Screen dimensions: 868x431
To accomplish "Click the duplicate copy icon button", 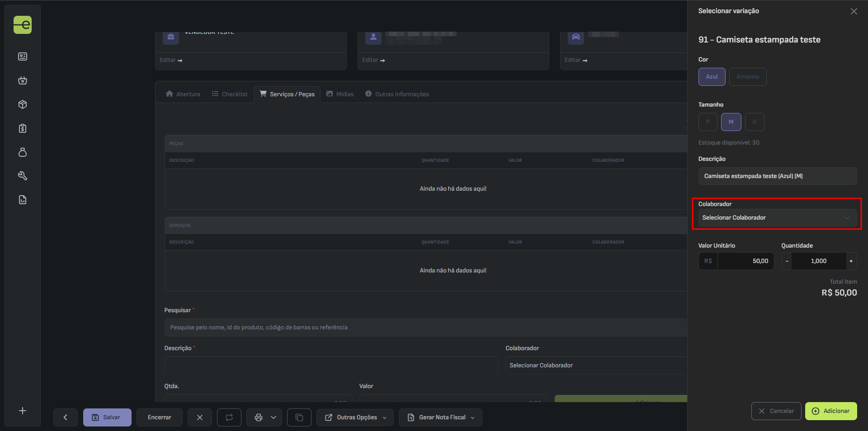I will click(299, 417).
